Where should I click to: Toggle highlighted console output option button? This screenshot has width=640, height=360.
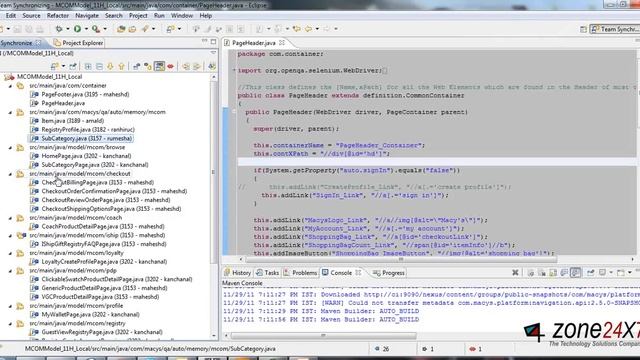coord(576,273)
